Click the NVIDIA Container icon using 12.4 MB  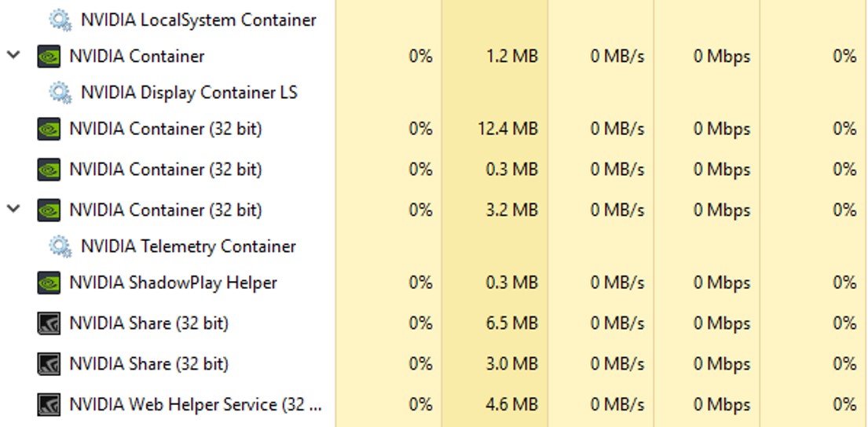tap(49, 129)
